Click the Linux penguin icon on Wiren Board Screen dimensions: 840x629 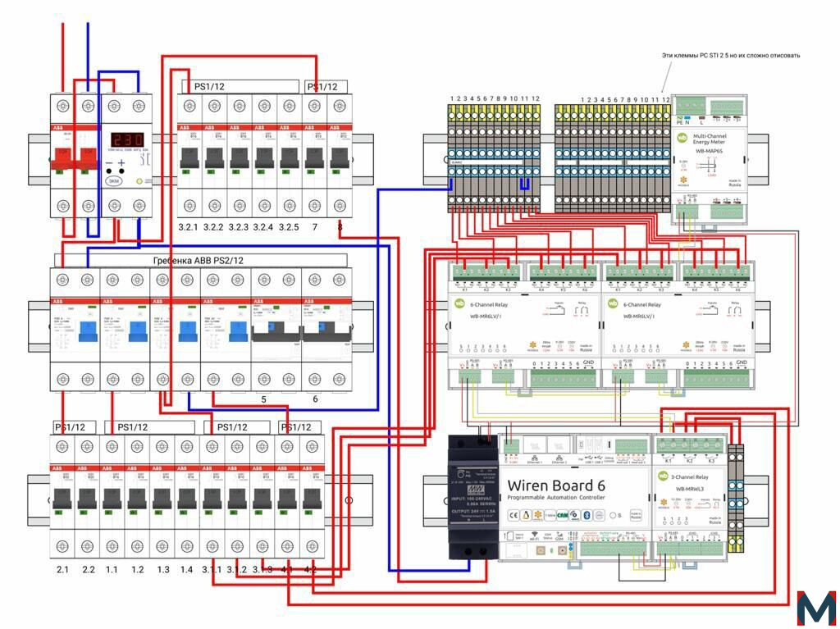click(x=525, y=515)
